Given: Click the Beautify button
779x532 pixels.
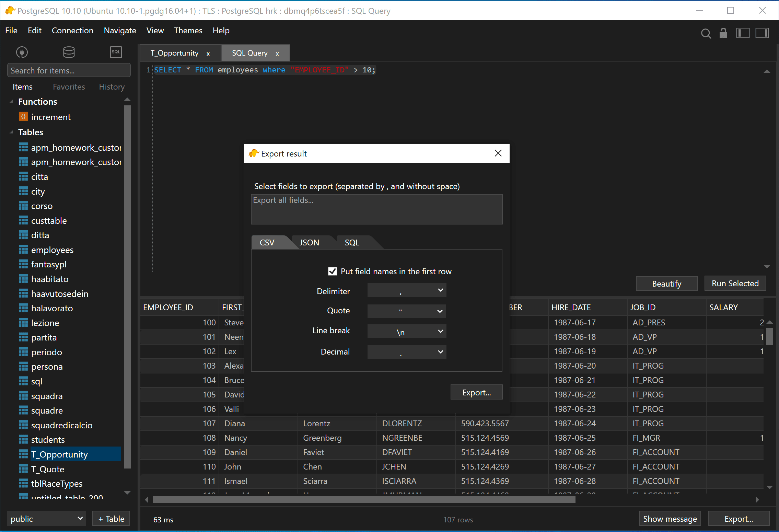Looking at the screenshot, I should point(666,284).
